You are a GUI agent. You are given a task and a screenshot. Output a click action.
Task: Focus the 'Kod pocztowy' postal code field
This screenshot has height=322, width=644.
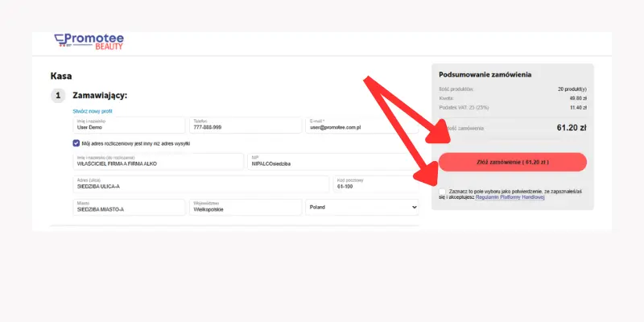[375, 184]
